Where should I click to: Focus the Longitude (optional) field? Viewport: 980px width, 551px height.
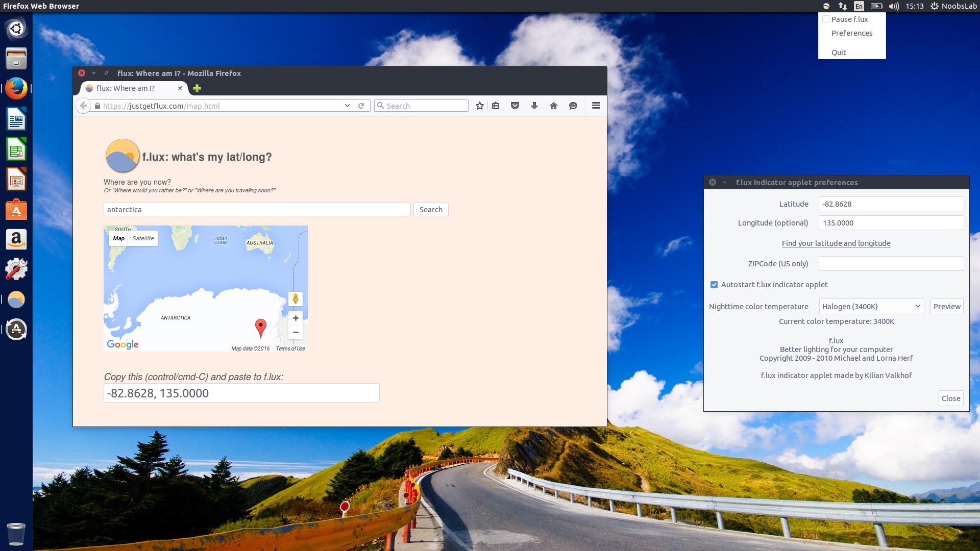coord(891,223)
